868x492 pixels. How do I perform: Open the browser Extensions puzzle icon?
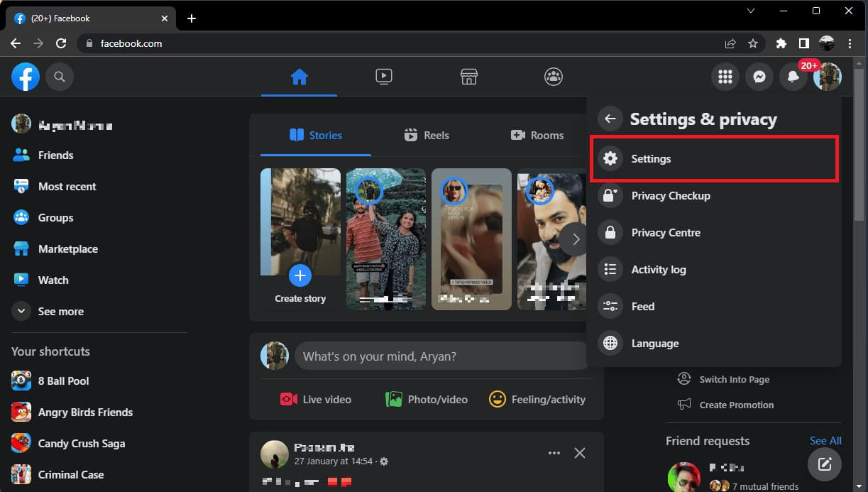click(781, 43)
